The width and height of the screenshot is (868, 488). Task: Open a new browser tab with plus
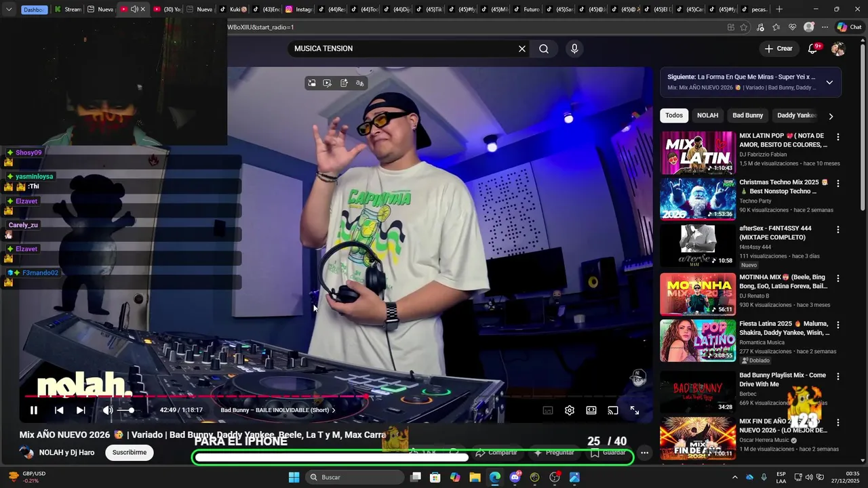(x=779, y=9)
